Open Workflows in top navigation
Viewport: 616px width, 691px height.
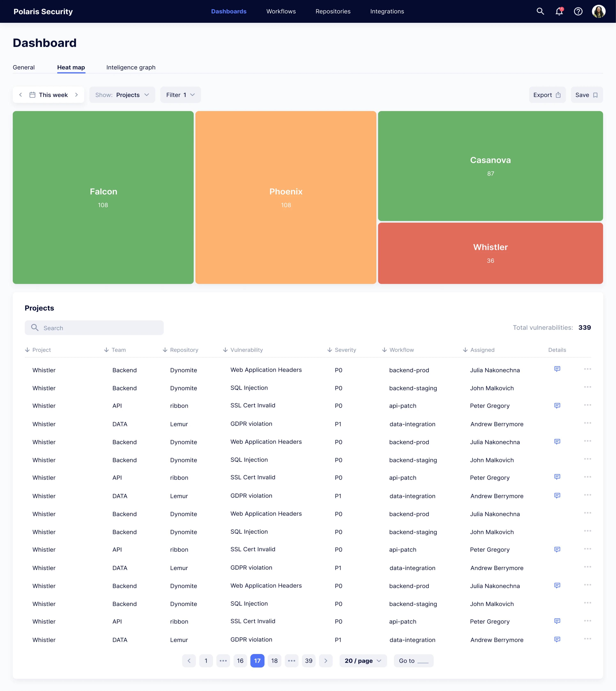[281, 11]
